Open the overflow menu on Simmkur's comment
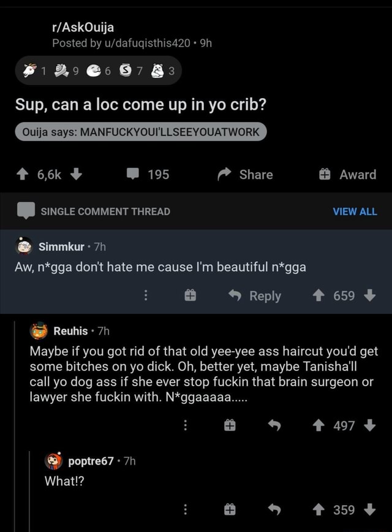Screen dimensions: 392x532 (146, 296)
